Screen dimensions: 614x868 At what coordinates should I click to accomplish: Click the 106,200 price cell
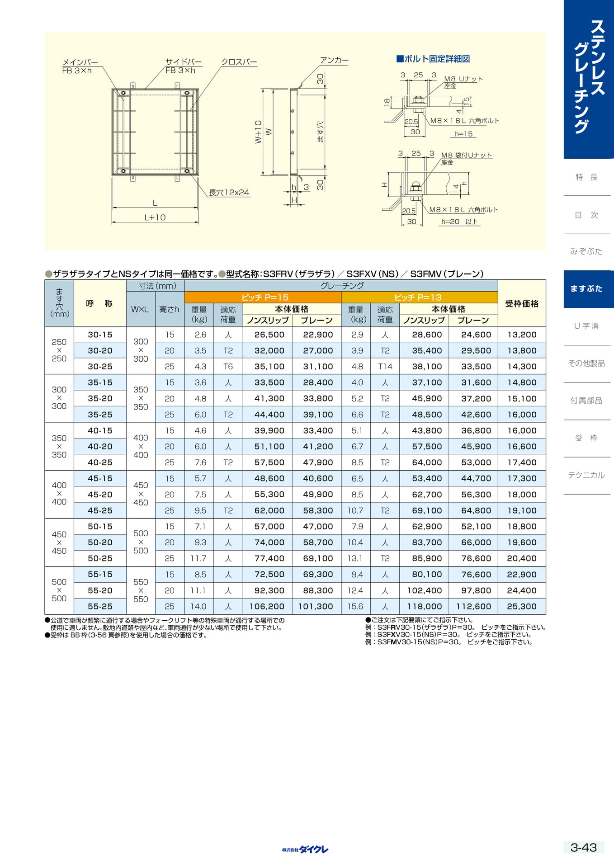[267, 606]
